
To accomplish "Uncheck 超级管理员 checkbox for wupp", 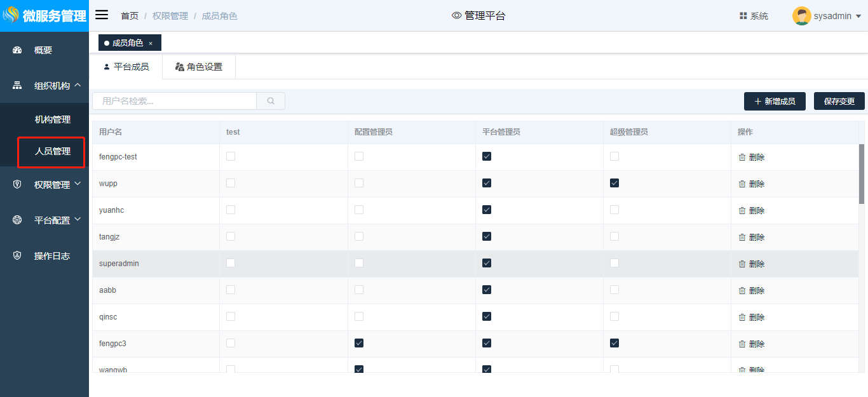I will click(x=614, y=183).
